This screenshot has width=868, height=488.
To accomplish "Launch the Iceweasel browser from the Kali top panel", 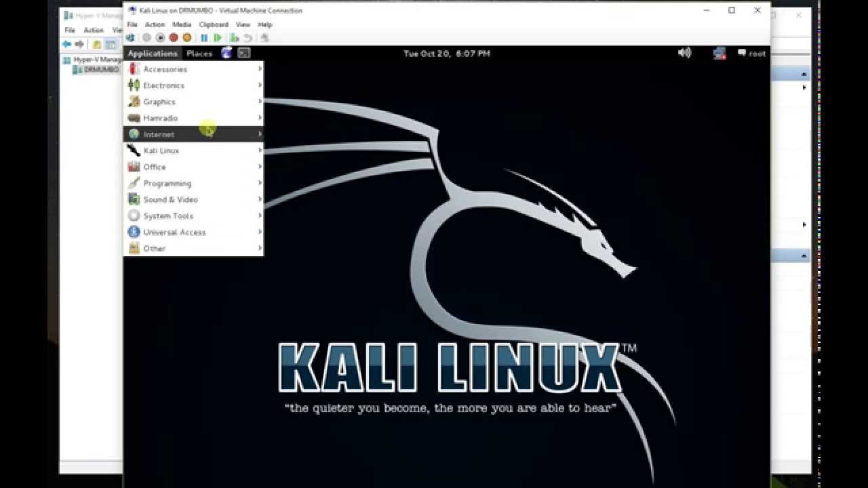I will click(x=226, y=53).
